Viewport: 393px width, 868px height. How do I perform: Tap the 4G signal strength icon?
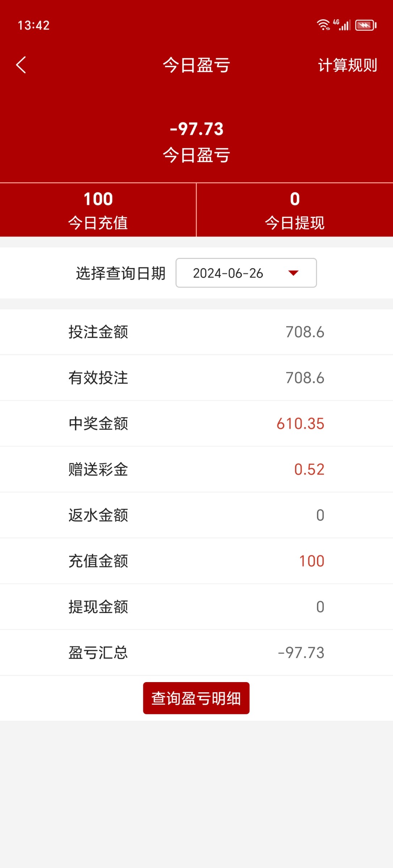click(342, 25)
